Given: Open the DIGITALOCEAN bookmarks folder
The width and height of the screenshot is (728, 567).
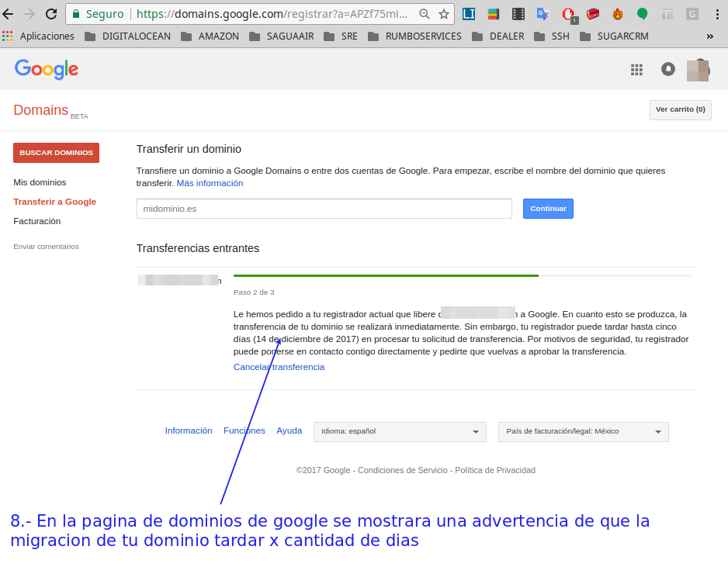Looking at the screenshot, I should [x=128, y=36].
